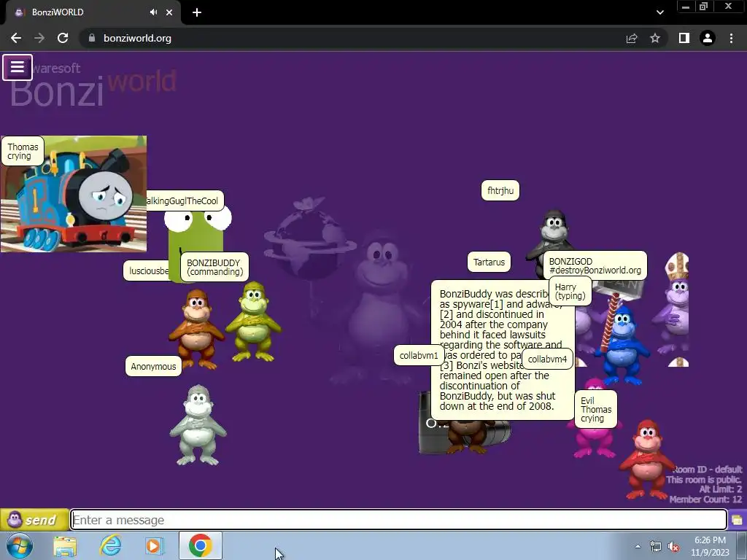Image resolution: width=747 pixels, height=560 pixels.
Task: Open Windows Media Player taskbar icon
Action: click(x=154, y=545)
